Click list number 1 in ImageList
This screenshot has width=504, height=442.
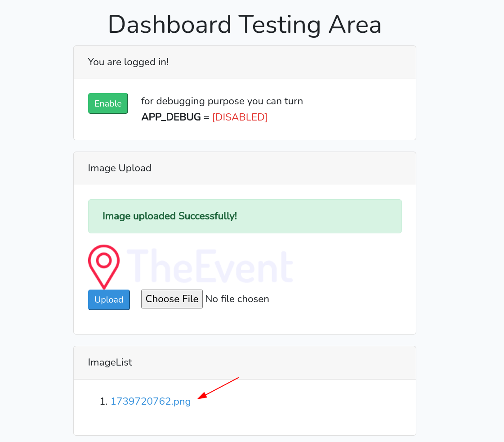tap(103, 402)
